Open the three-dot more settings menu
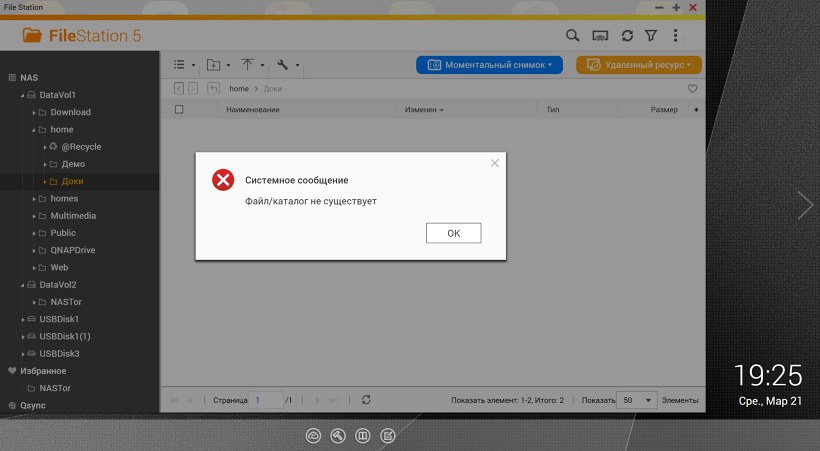 click(676, 36)
